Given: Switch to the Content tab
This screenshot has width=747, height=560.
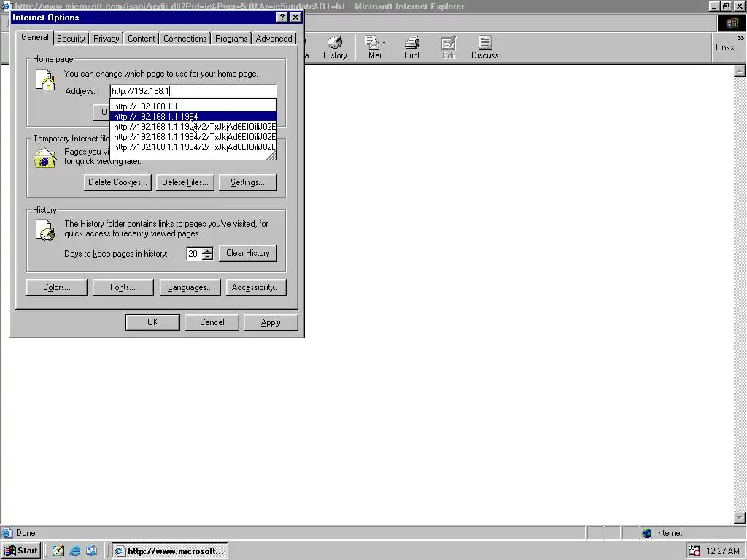Looking at the screenshot, I should click(x=141, y=39).
